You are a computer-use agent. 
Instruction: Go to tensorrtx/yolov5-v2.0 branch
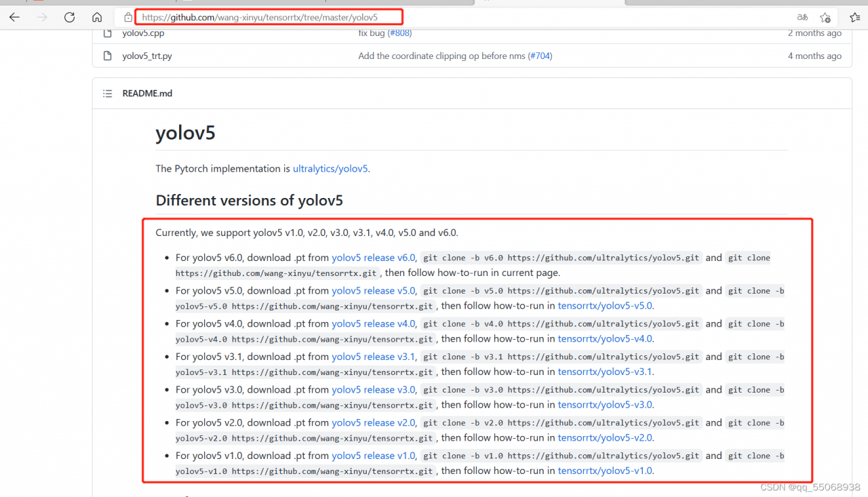pos(605,438)
